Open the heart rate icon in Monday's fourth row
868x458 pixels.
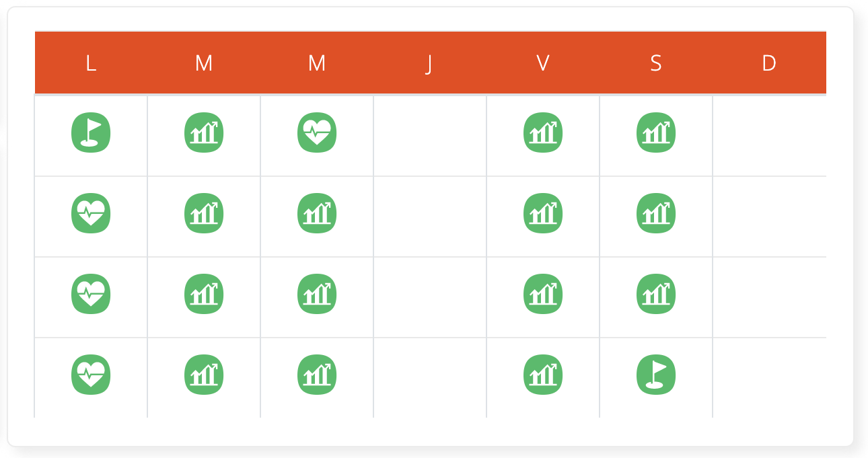point(91,375)
